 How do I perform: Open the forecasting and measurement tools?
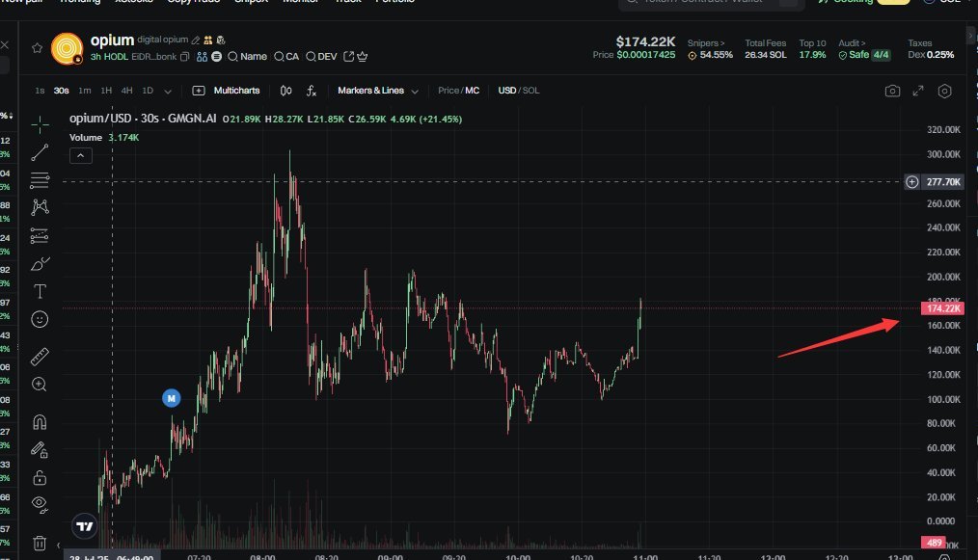pos(40,235)
